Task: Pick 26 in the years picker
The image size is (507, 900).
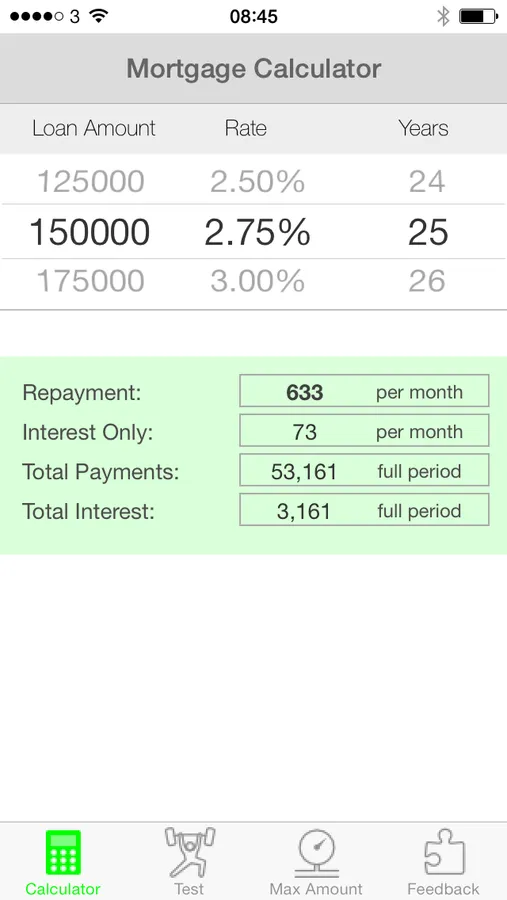Action: [x=427, y=281]
